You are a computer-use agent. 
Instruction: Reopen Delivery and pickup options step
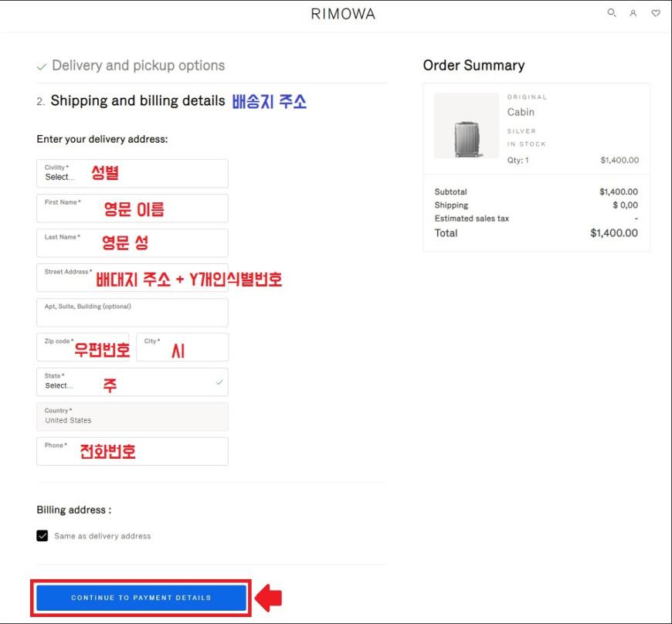coord(138,66)
